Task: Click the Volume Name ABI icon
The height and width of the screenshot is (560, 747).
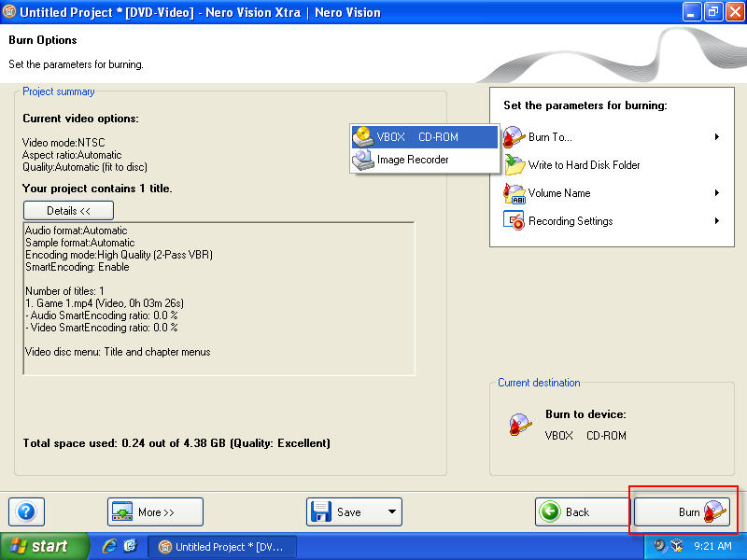Action: [x=514, y=193]
